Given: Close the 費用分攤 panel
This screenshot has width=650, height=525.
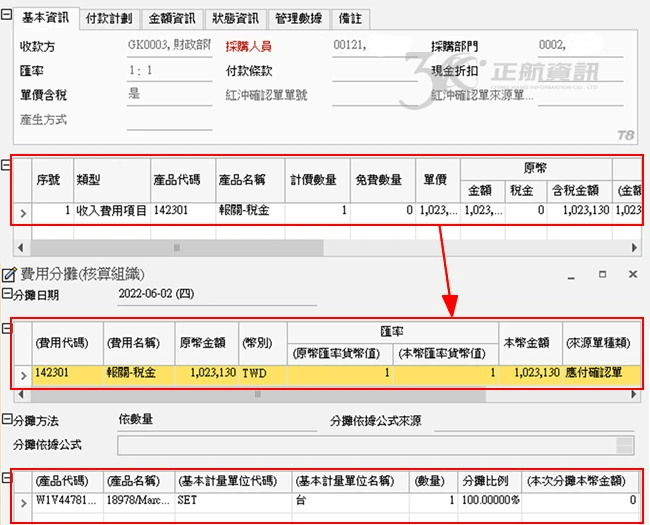Looking at the screenshot, I should tap(632, 274).
